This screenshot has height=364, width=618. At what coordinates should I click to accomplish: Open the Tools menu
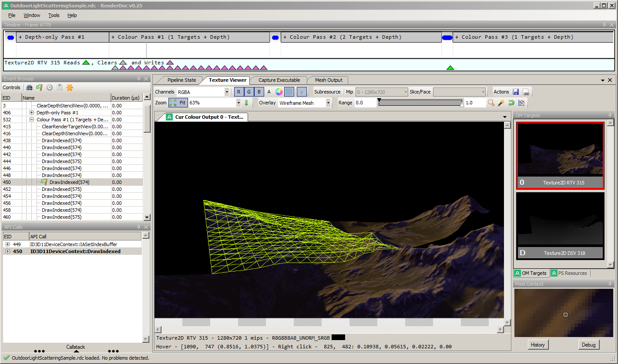[54, 15]
